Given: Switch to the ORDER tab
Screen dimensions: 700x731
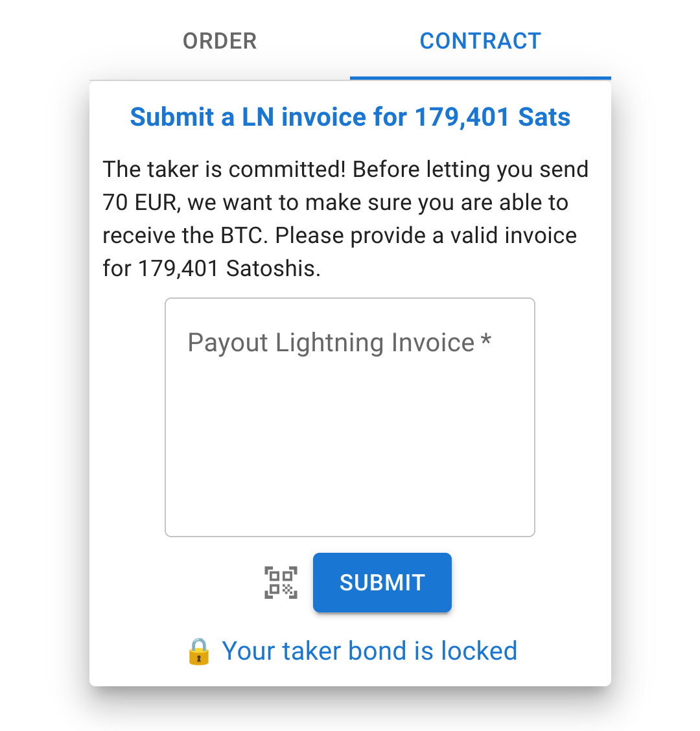Looking at the screenshot, I should point(220,41).
